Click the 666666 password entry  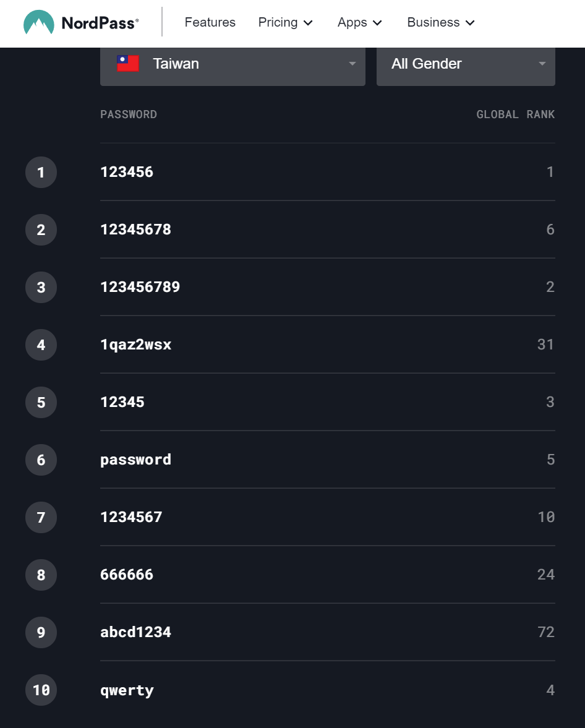tap(127, 575)
